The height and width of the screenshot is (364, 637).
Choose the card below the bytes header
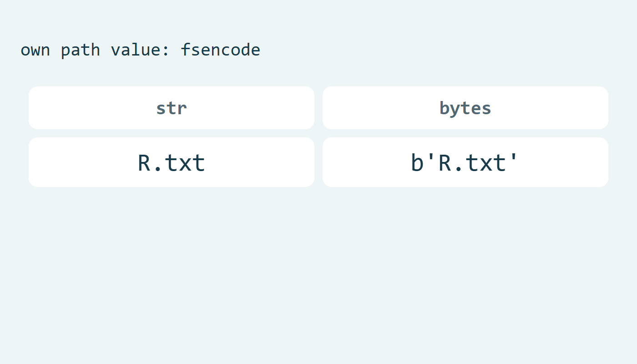[x=465, y=162]
